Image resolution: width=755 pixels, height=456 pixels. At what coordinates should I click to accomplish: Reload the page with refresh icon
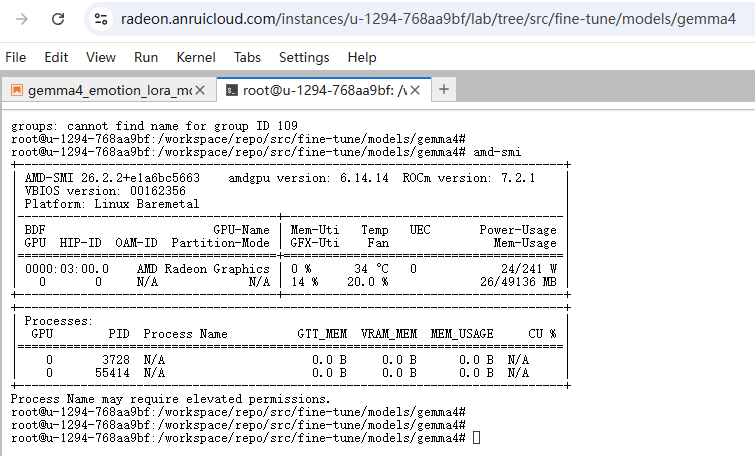tap(58, 19)
